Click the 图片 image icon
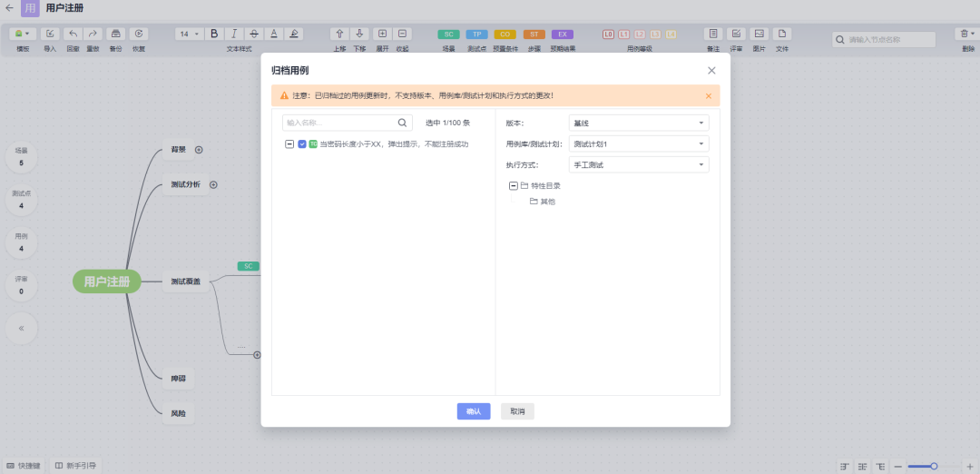Screen dimensions: 980x474 (759, 34)
